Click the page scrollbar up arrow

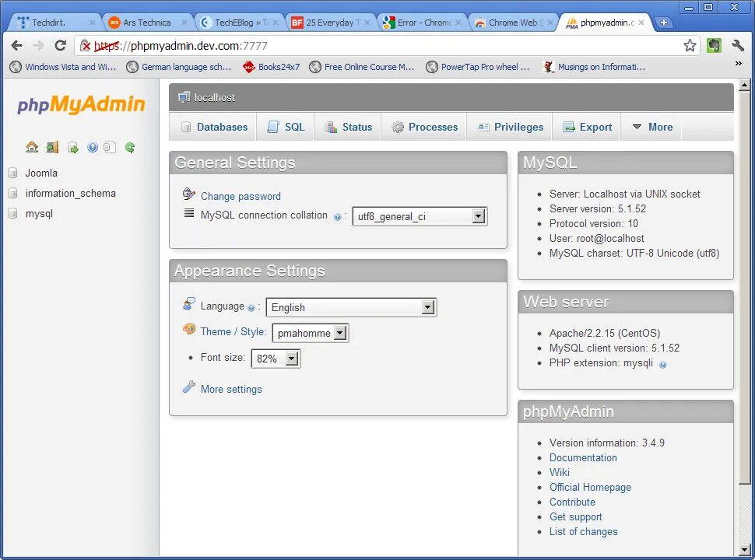744,85
